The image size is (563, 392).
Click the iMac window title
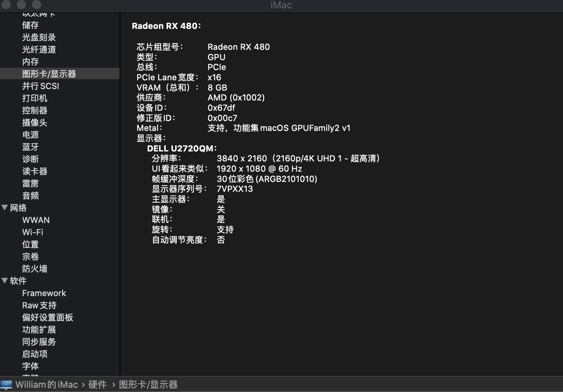[281, 5]
